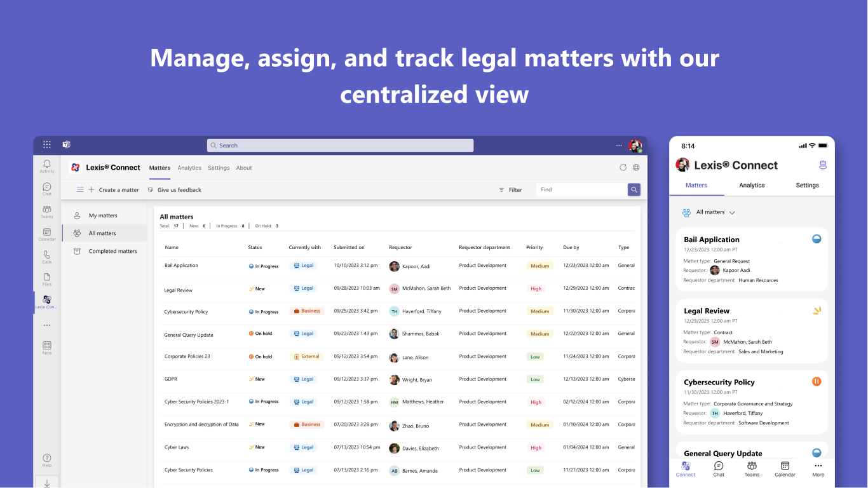The width and height of the screenshot is (868, 488).
Task: Open Help in the Teams sidebar
Action: click(47, 461)
